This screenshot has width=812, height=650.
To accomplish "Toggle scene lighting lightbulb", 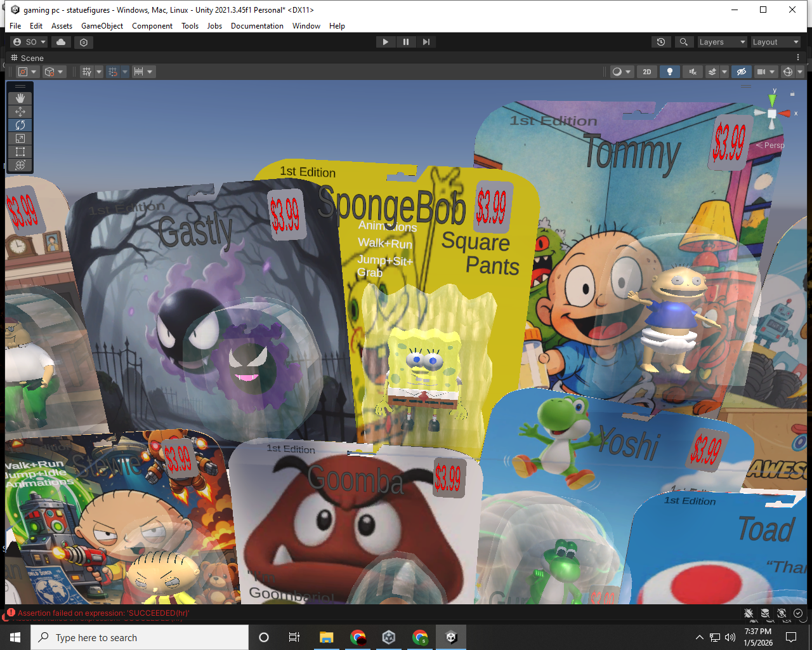I will pos(670,72).
